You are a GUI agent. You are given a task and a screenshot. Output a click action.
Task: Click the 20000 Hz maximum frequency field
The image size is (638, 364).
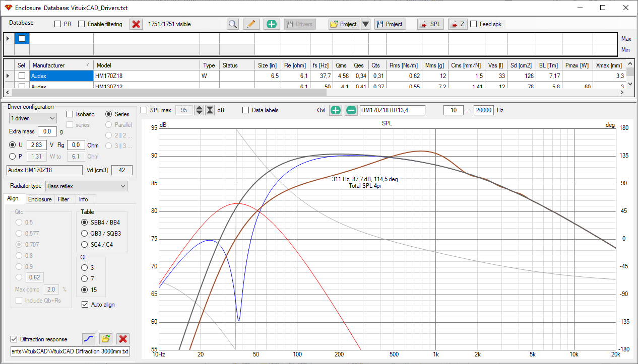point(484,110)
